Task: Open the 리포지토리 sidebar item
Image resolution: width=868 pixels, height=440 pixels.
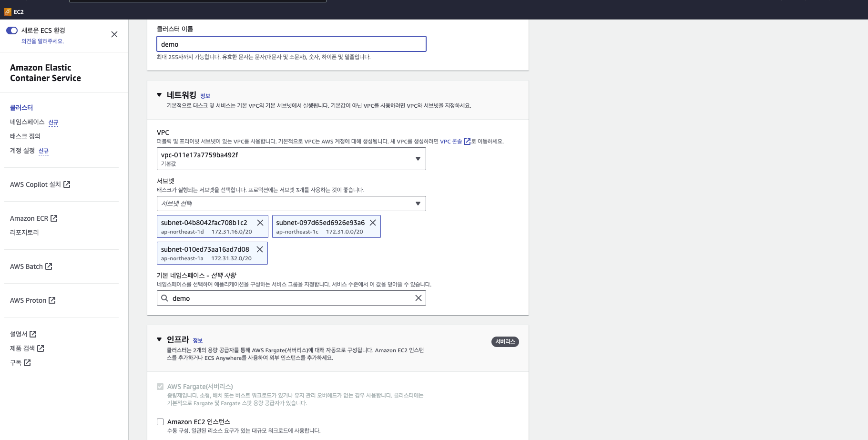Action: (x=24, y=233)
